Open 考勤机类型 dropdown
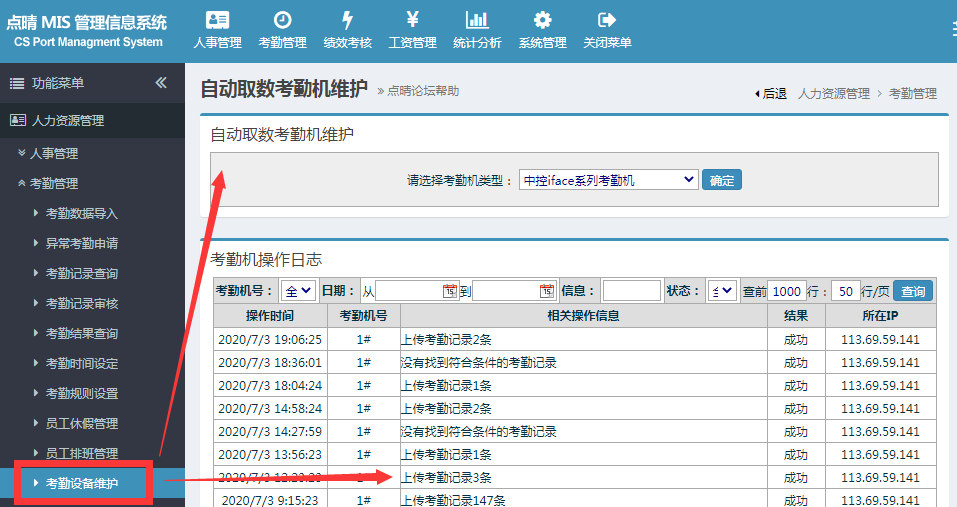Screen dimensions: 957x507 (x=608, y=180)
